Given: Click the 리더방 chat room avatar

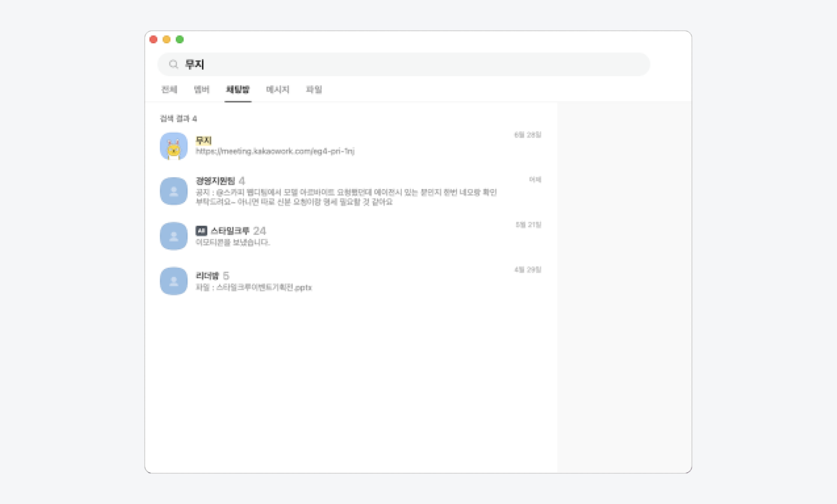Looking at the screenshot, I should pyautogui.click(x=173, y=281).
